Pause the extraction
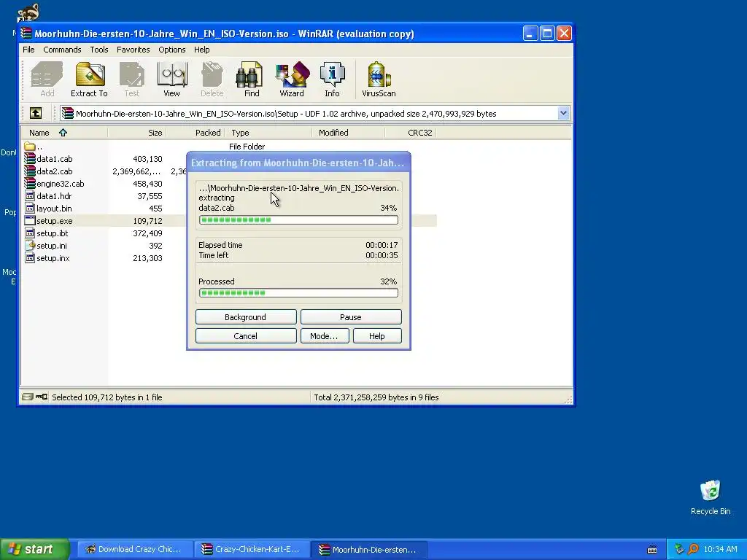747x560 pixels. click(x=351, y=316)
